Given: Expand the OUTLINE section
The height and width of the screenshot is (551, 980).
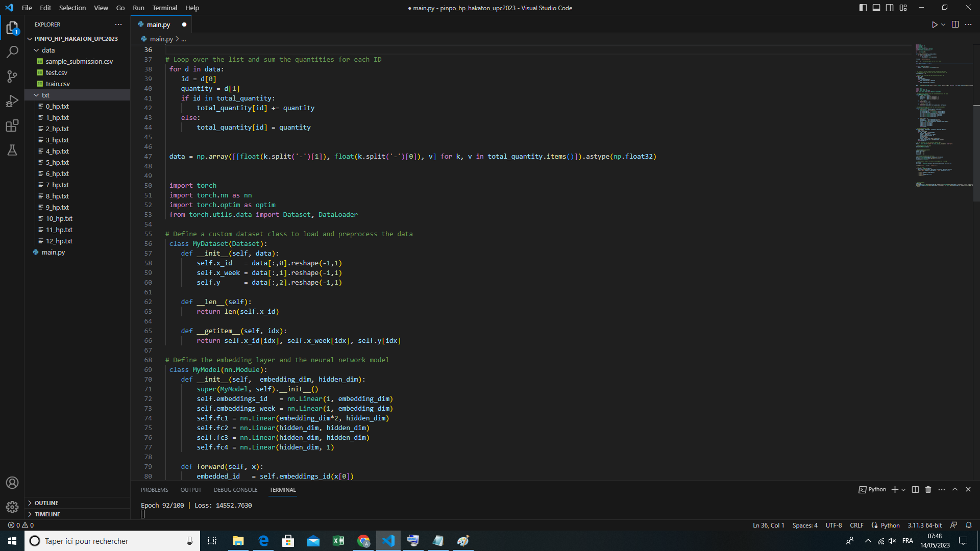Looking at the screenshot, I should point(46,503).
